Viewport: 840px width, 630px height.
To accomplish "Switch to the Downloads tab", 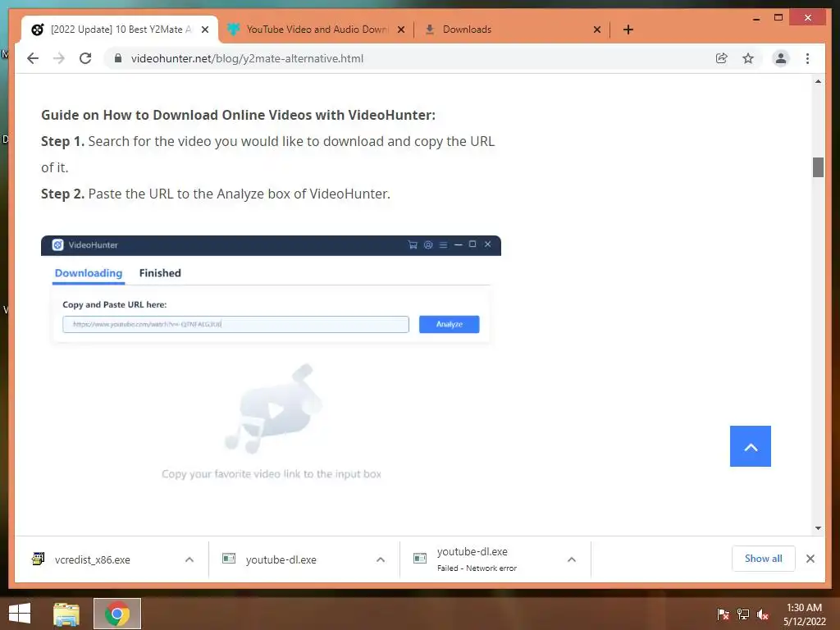I will tap(512, 30).
